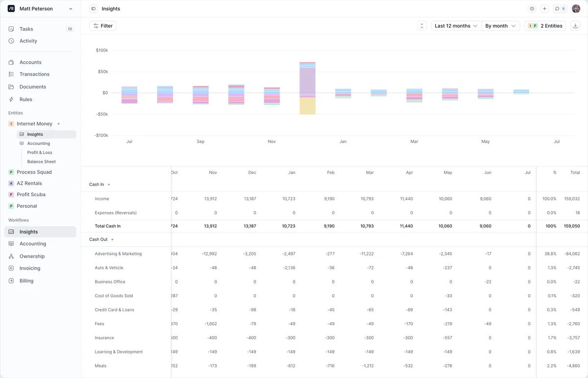The height and width of the screenshot is (378, 588).
Task: Open Profit & Loss under Accounting
Action: coord(40,152)
